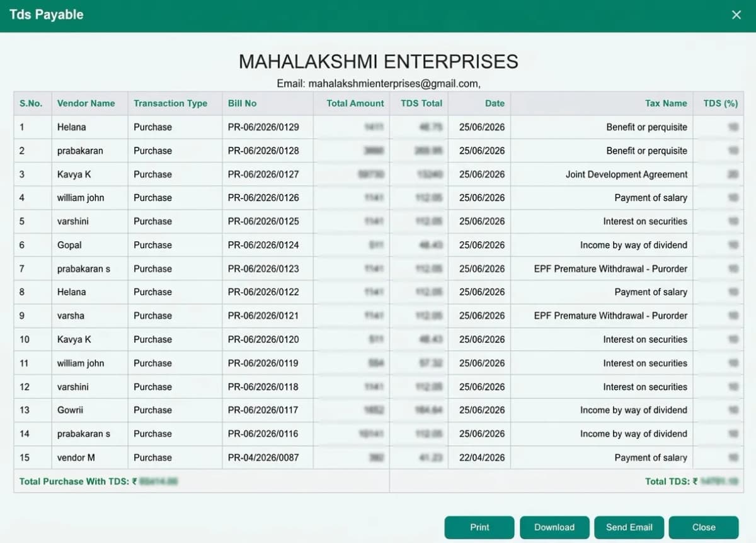
Task: Click EPF Premature Withdrawal tax name in row 7
Action: point(610,268)
